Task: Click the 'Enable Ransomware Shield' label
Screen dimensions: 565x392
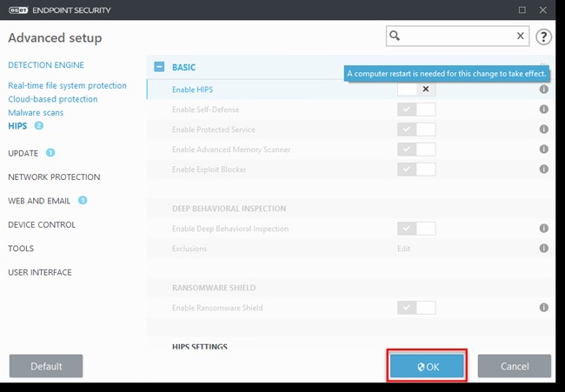Action: coord(217,308)
